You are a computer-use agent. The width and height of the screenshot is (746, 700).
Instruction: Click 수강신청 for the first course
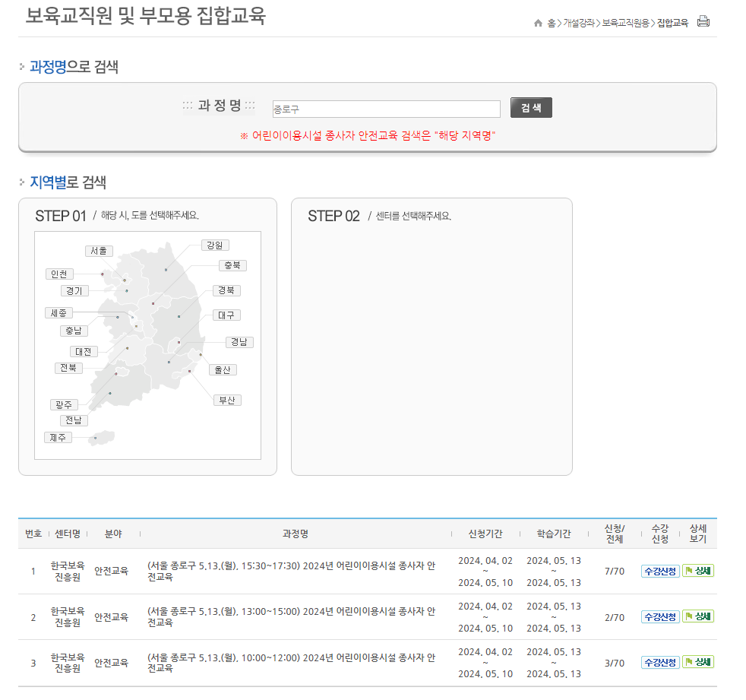coord(659,571)
